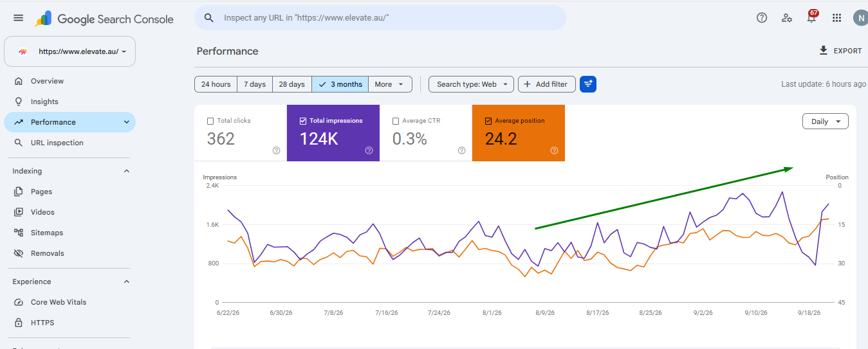868x349 pixels.
Task: Open the Daily granularity dropdown
Action: pos(826,121)
